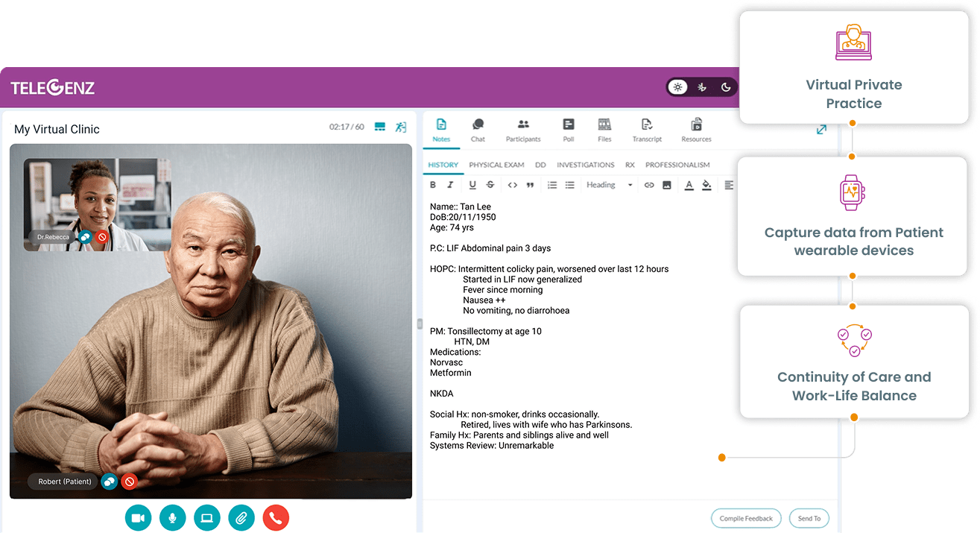Viewport: 980px width, 533px height.
Task: Click the Compile Feedback button
Action: (745, 518)
